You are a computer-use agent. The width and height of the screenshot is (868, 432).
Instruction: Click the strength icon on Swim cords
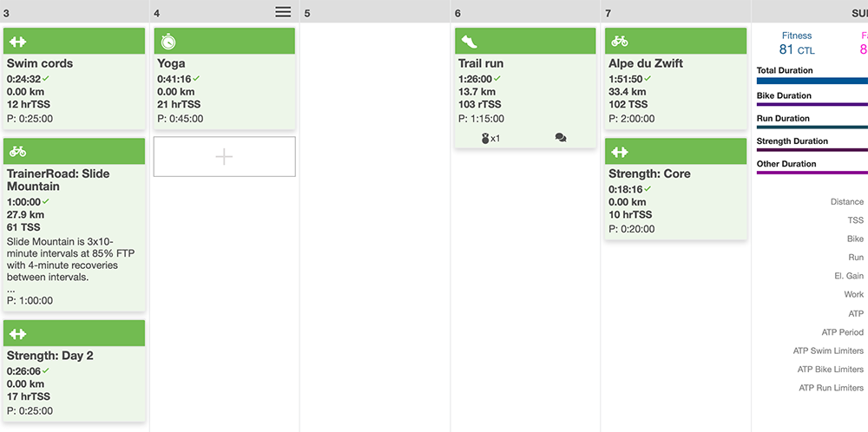point(17,41)
